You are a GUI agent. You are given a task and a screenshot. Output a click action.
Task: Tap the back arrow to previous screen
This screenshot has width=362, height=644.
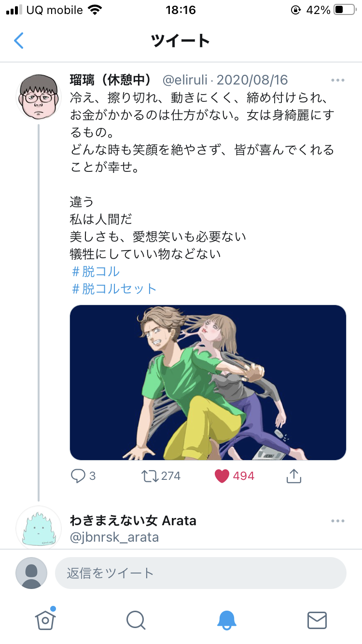pyautogui.click(x=19, y=41)
